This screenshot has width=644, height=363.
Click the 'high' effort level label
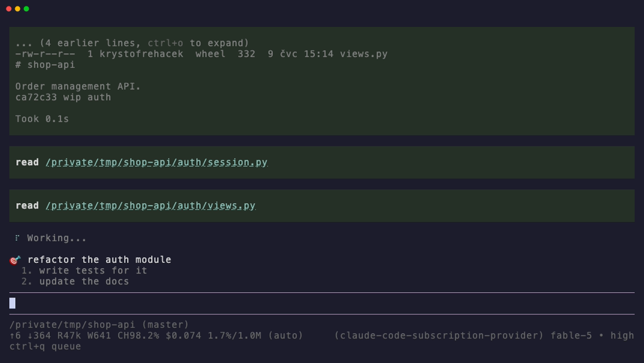click(x=622, y=335)
